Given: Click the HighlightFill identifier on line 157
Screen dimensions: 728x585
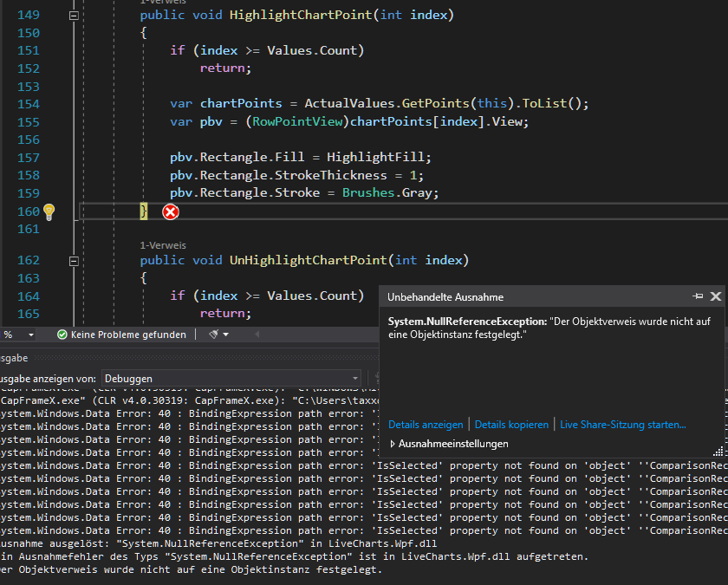Looking at the screenshot, I should [x=375, y=157].
